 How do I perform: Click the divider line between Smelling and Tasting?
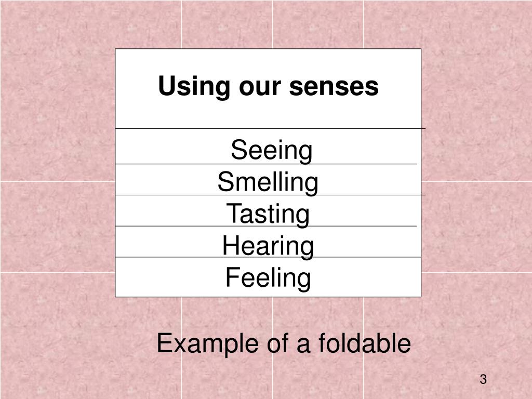coord(270,195)
